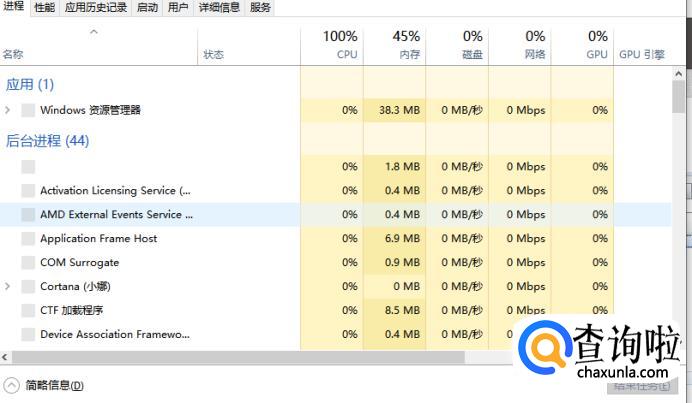This screenshot has height=403, width=692.
Task: Select the Cortana (小娜) row name
Action: [x=75, y=286]
